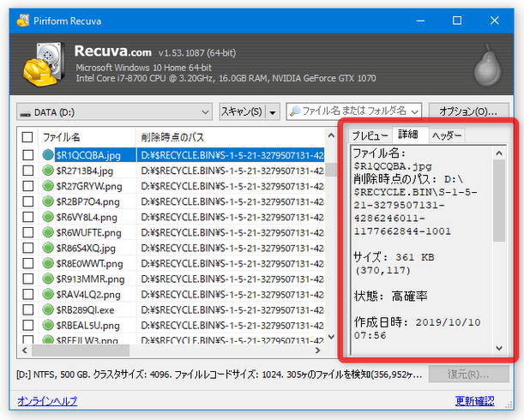524x420 pixels.
Task: Check the box for $R2BP7O4.png
Action: click(x=28, y=201)
